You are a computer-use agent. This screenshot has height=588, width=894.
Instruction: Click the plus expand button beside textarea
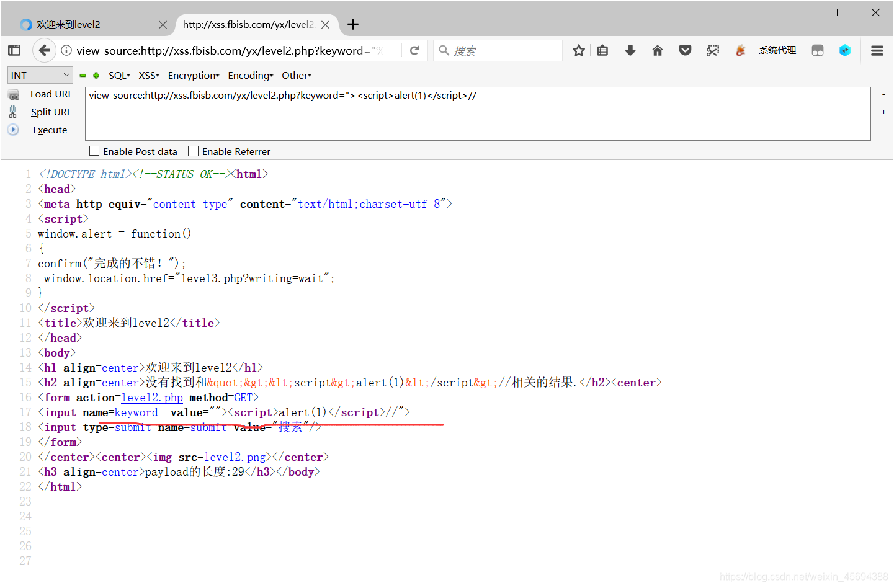(883, 112)
